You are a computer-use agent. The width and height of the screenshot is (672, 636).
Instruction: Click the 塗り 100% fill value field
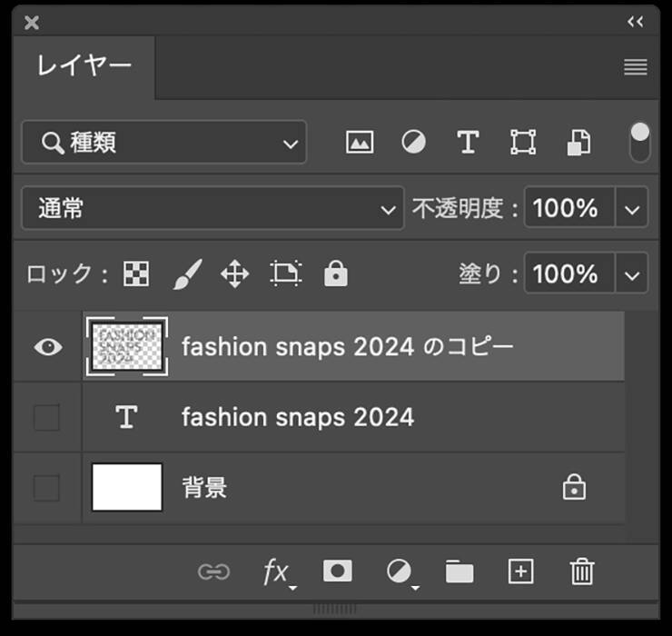[x=569, y=273]
